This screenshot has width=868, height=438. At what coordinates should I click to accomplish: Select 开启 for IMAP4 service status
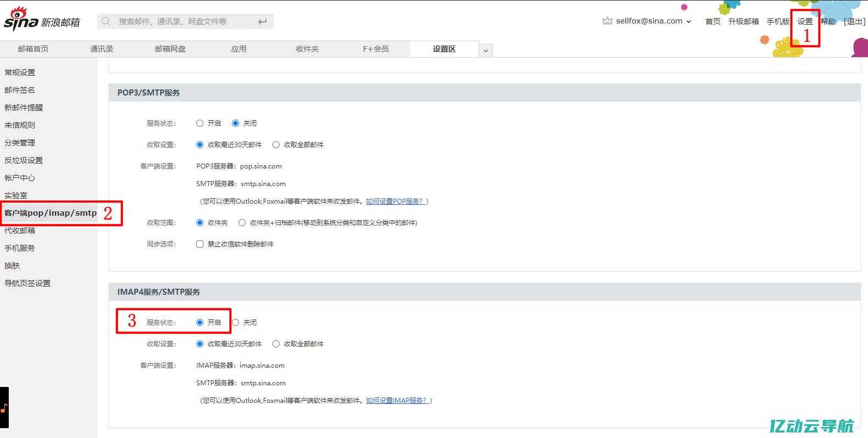[200, 323]
